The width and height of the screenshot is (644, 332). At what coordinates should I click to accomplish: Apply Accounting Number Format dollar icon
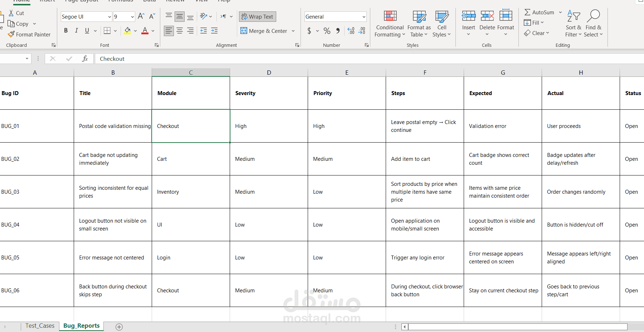point(309,31)
